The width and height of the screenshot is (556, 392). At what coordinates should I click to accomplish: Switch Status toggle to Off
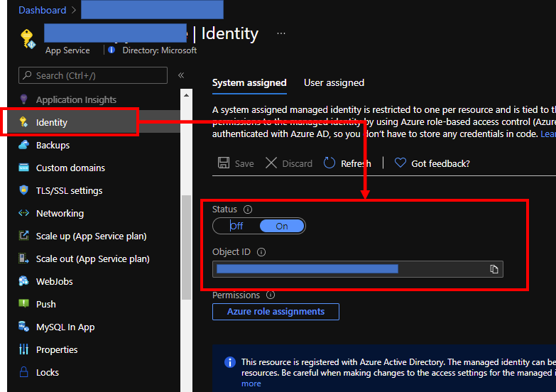pos(236,226)
